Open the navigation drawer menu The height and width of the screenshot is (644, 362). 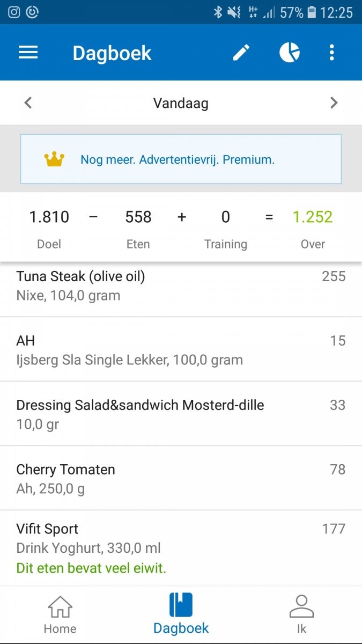[28, 52]
